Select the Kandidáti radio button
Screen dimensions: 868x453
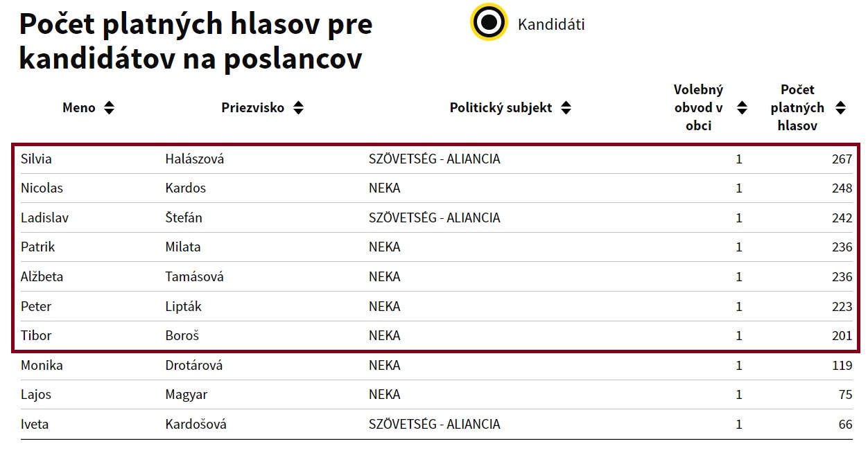489,23
